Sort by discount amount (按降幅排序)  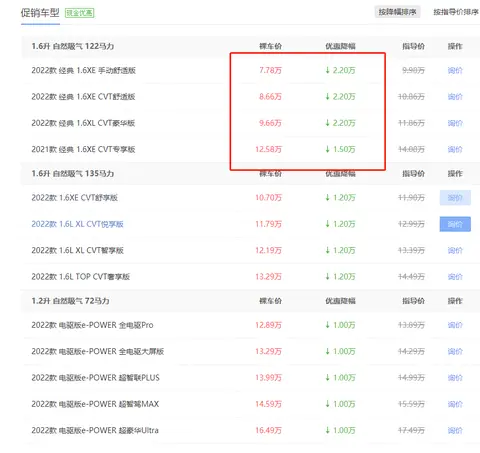click(397, 12)
